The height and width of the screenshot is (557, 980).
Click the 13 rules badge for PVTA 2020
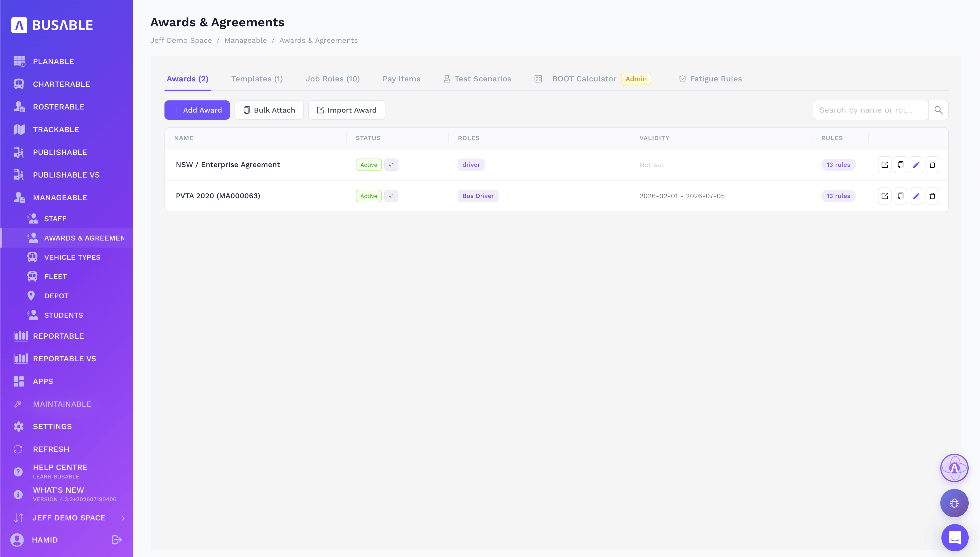click(x=838, y=196)
